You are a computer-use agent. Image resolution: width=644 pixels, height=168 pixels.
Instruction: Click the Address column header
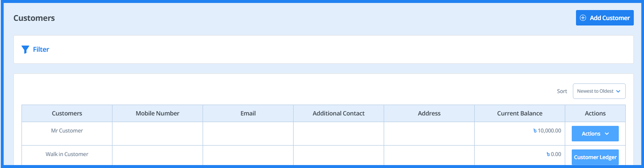[429, 113]
